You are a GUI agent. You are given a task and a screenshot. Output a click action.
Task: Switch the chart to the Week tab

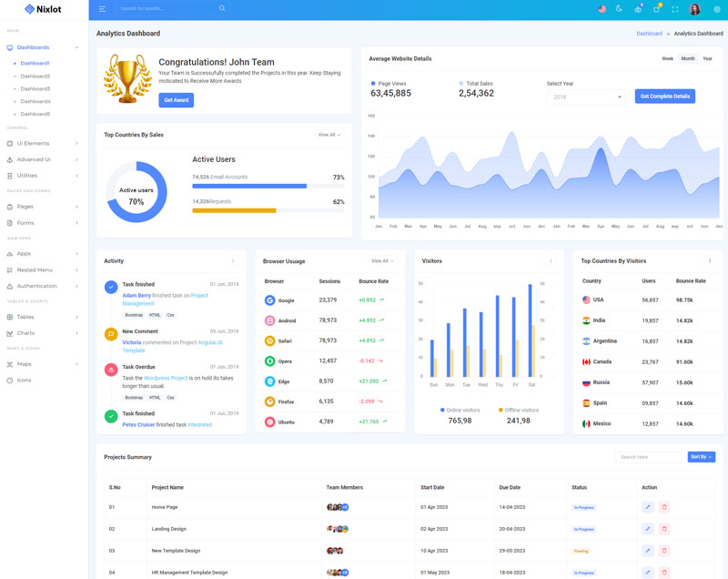(667, 59)
